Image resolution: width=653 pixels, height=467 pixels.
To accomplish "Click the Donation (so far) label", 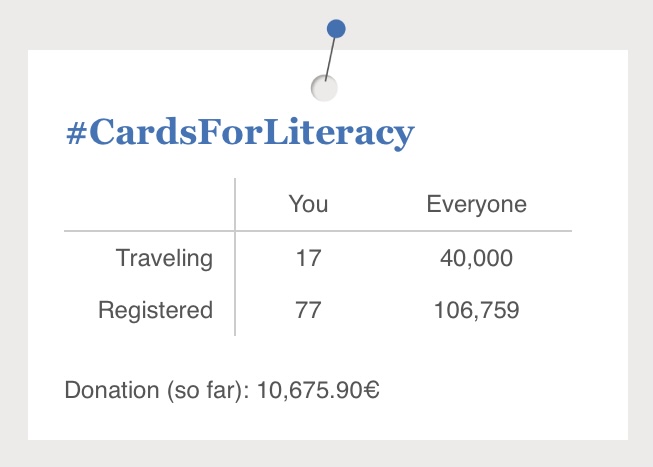I will [157, 390].
